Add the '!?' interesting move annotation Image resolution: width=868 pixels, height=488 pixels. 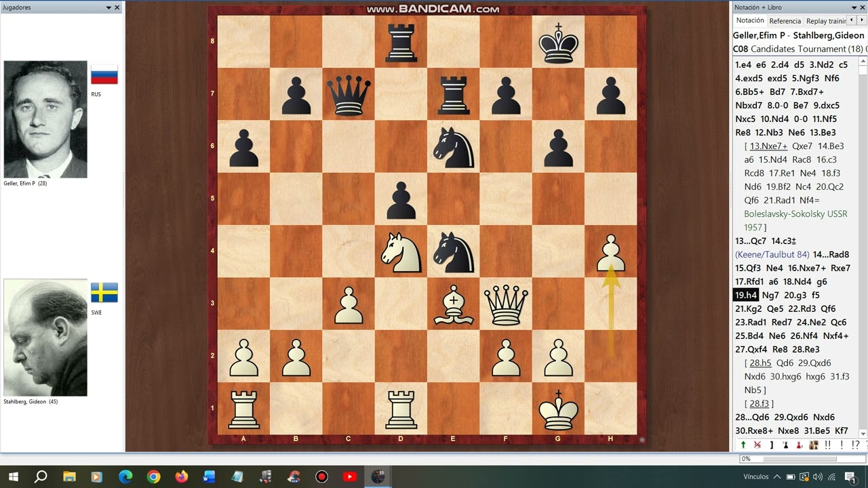tap(855, 445)
